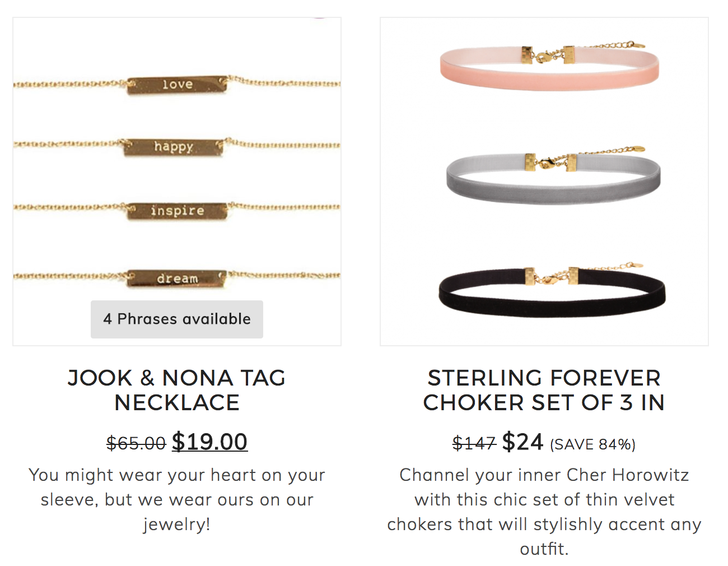Click the SAVE 84% discount label
Image resolution: width=728 pixels, height=566 pixels.
592,444
